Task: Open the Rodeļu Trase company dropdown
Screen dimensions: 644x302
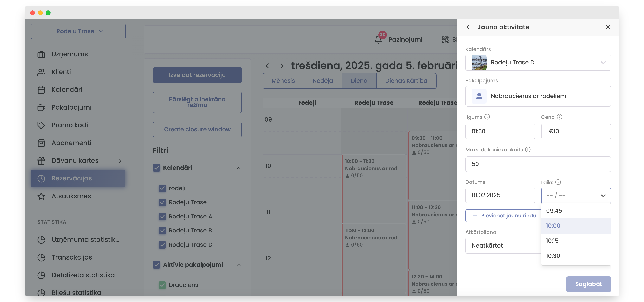Action: tap(78, 31)
